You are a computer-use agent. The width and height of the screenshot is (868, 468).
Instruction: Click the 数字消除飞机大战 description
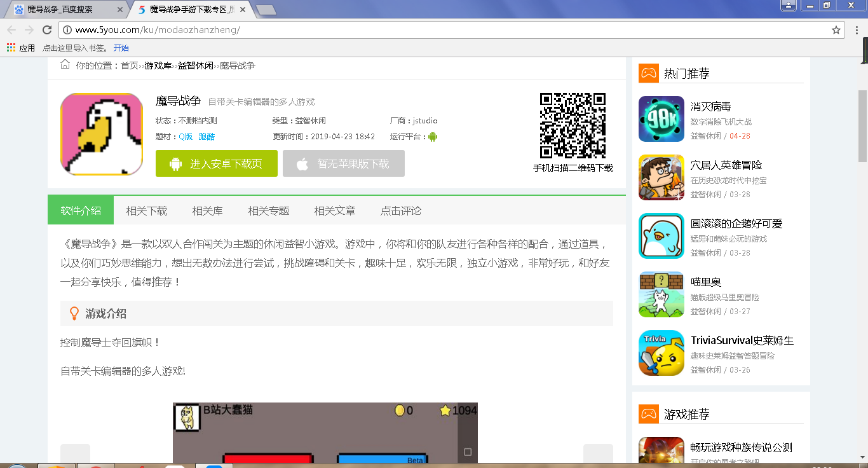[x=721, y=121]
